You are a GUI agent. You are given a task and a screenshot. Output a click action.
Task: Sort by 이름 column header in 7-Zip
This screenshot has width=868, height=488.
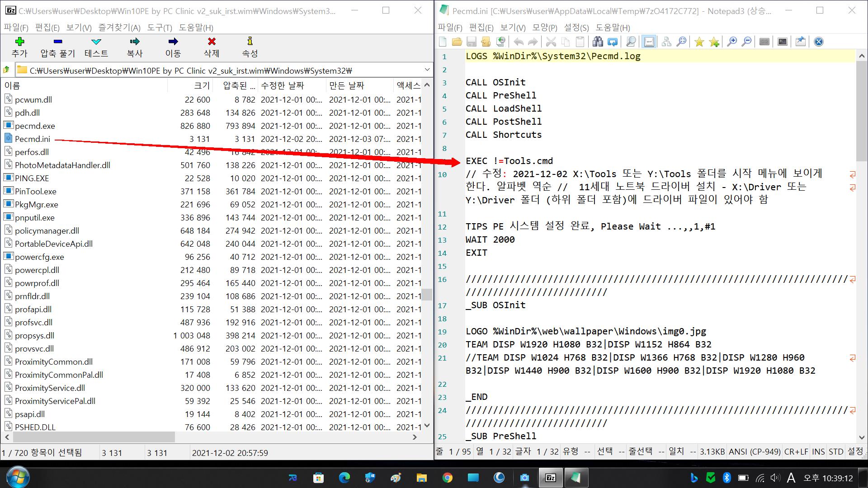pyautogui.click(x=85, y=85)
